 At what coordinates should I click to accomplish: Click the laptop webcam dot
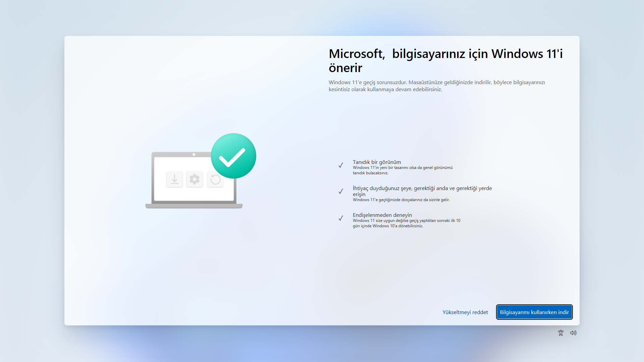pos(194,155)
